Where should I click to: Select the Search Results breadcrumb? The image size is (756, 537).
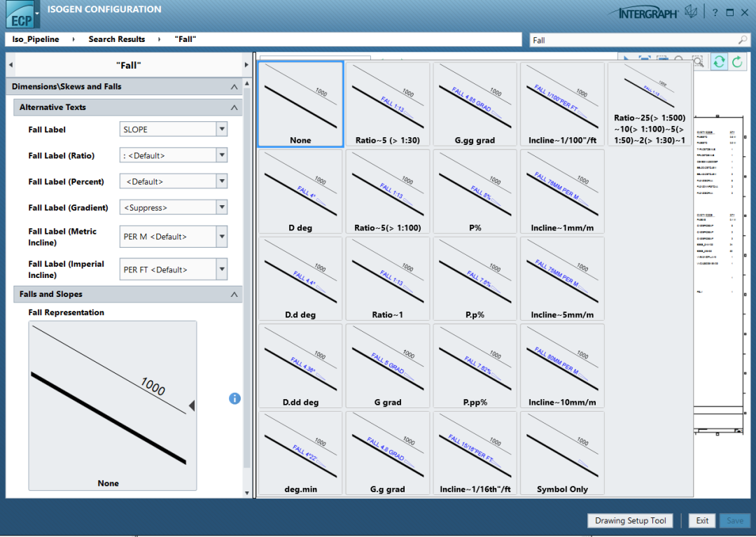pyautogui.click(x=117, y=39)
